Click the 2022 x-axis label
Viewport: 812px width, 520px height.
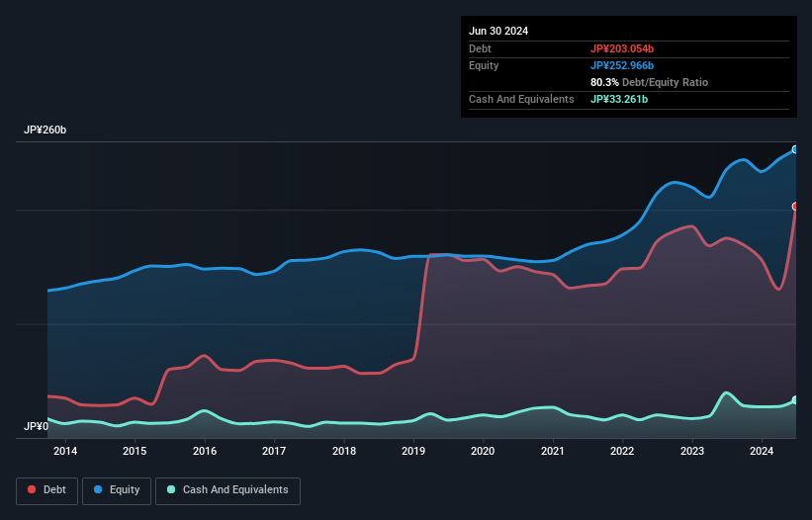point(622,451)
